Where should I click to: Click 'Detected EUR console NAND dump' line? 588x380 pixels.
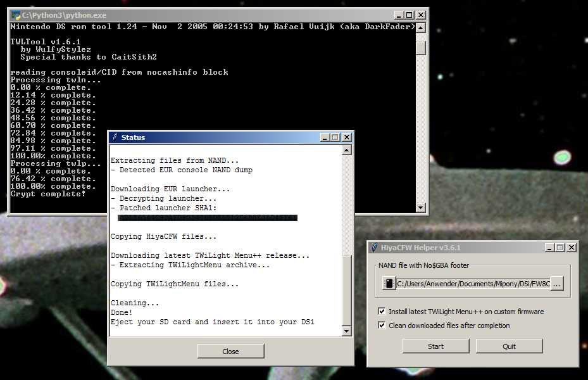(182, 170)
